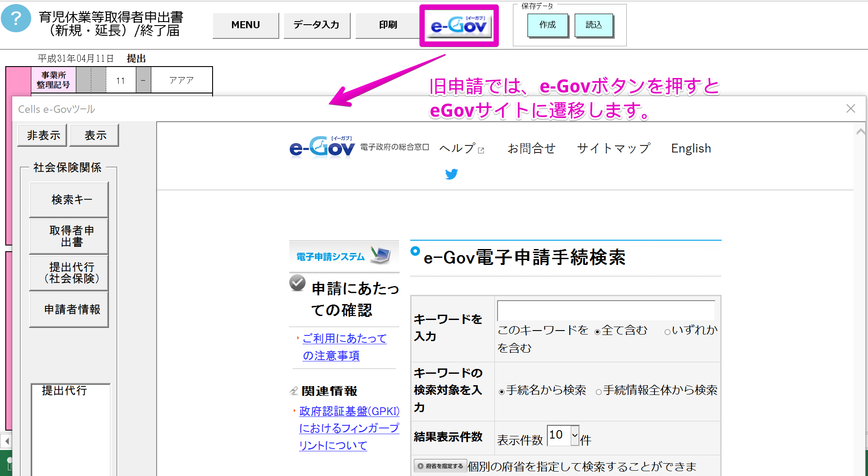Open the 申請者情報 button

[69, 309]
